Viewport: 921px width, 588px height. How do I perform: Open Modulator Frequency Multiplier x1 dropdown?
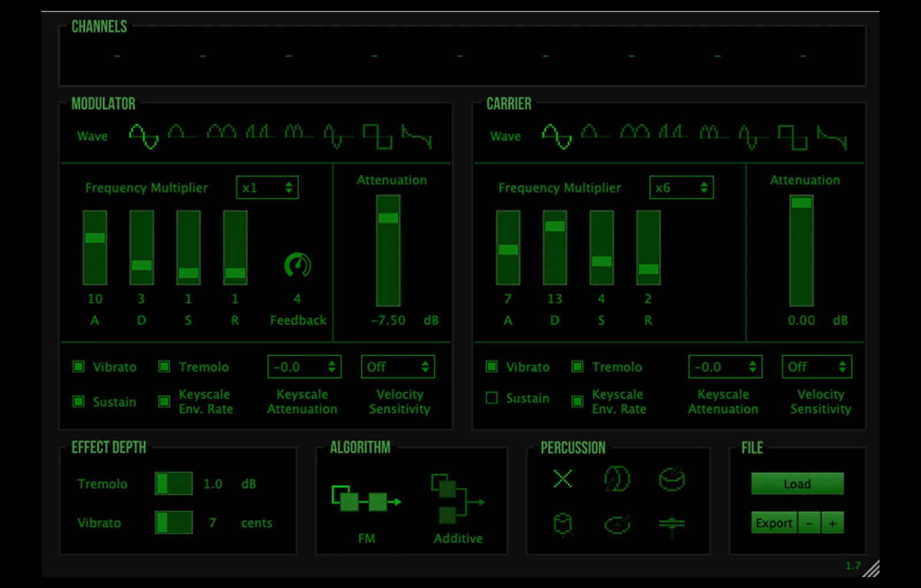point(267,188)
